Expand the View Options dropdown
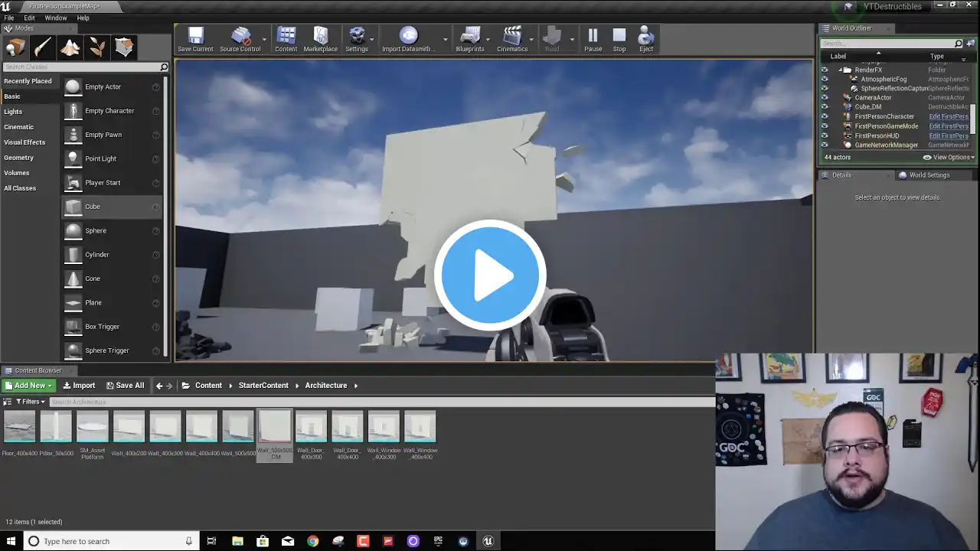980x551 pixels. (949, 158)
